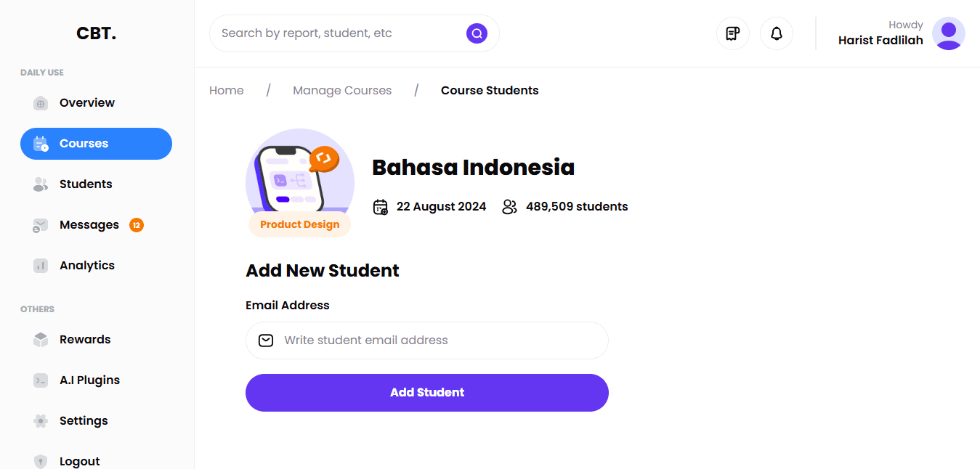Screen dimensions: 980x469
Task: Open notifications bell icon
Action: (777, 33)
